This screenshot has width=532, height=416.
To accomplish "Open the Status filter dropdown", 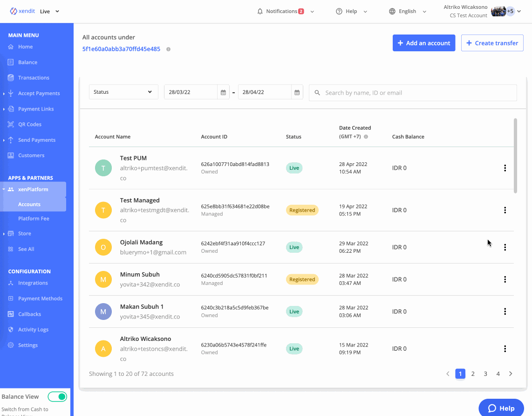I will [x=123, y=92].
